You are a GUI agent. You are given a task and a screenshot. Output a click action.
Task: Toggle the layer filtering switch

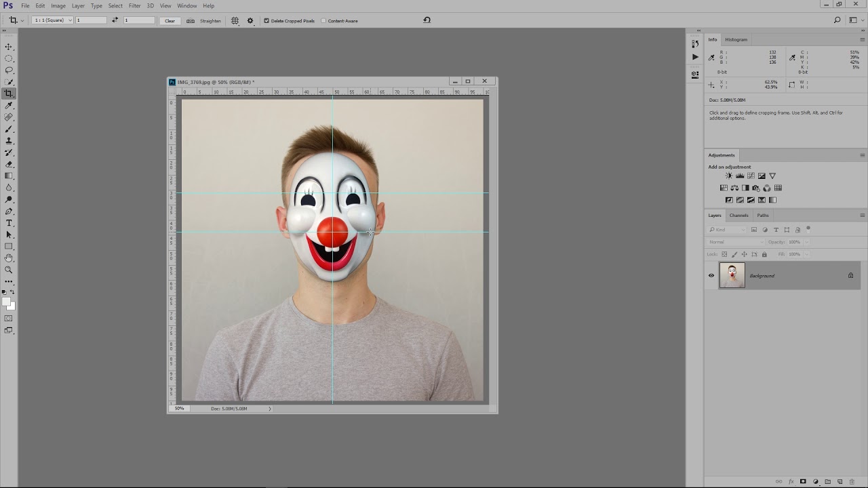[x=808, y=229]
